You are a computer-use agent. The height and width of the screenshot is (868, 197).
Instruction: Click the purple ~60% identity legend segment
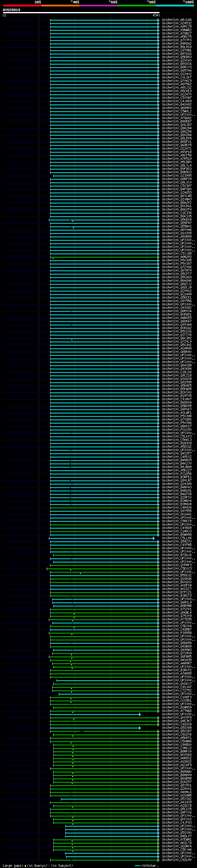pyautogui.click(x=98, y=6)
